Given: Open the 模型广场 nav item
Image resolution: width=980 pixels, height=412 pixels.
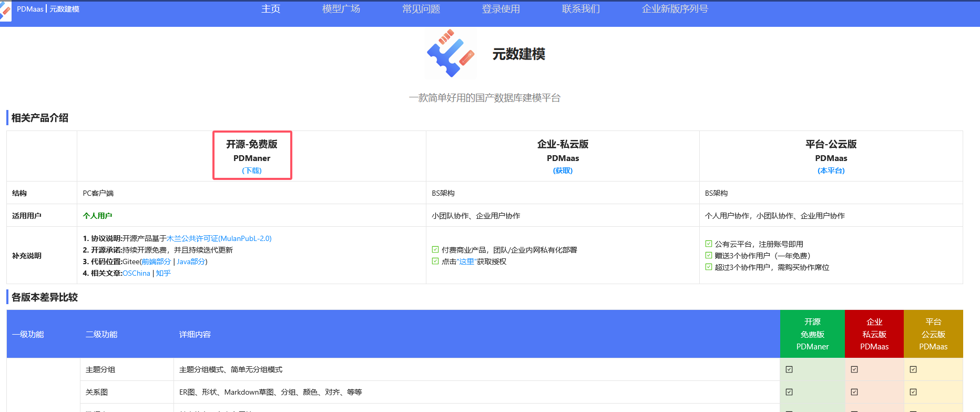Looking at the screenshot, I should coord(341,9).
